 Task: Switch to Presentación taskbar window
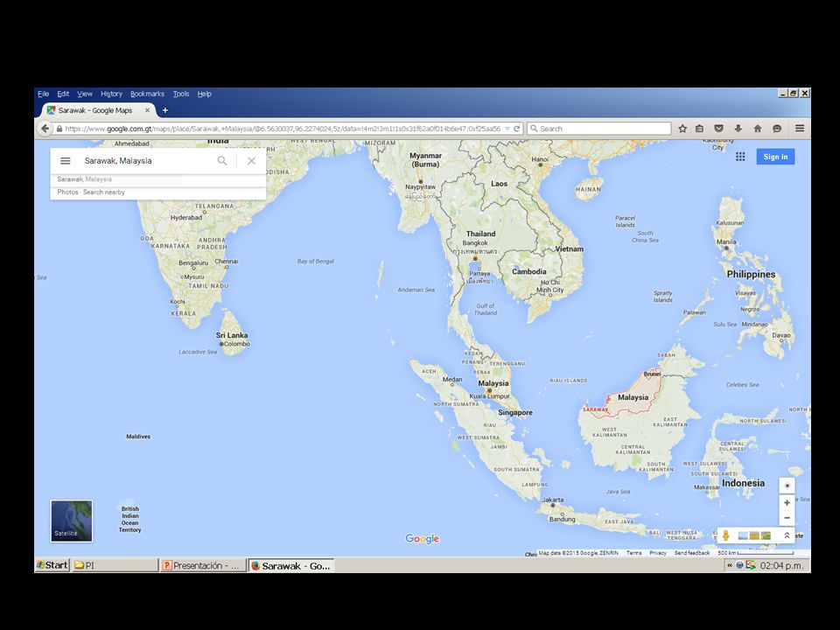pos(203,565)
